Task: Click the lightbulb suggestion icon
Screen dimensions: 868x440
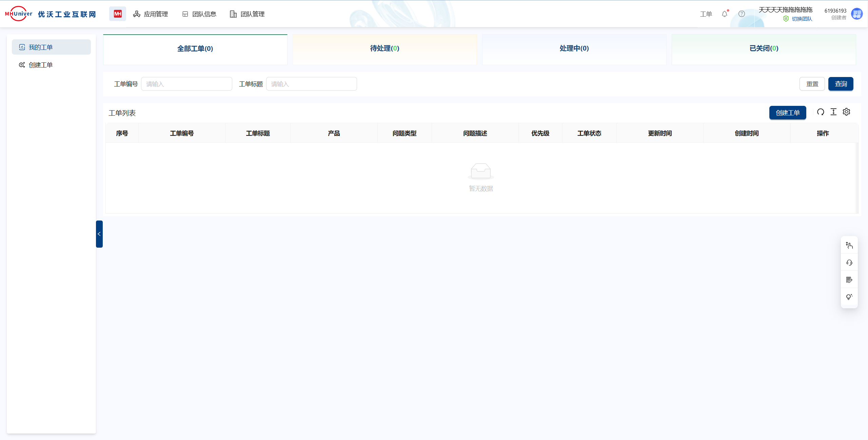Action: pos(849,297)
